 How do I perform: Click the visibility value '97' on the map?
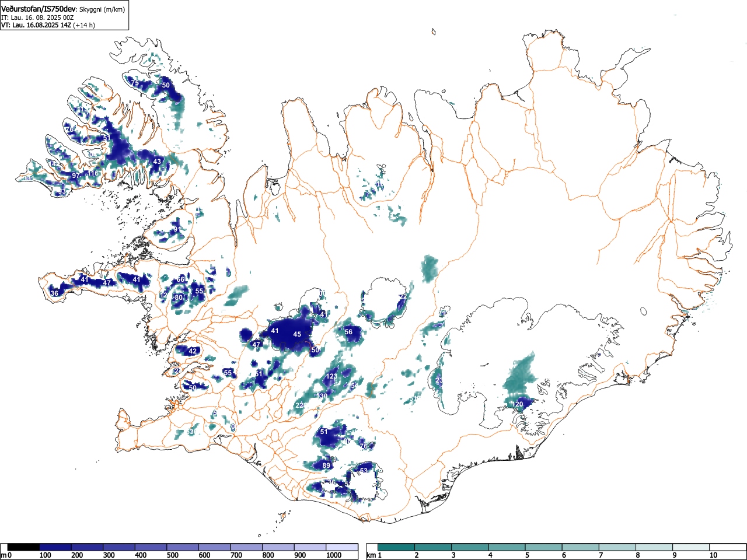coord(75,176)
